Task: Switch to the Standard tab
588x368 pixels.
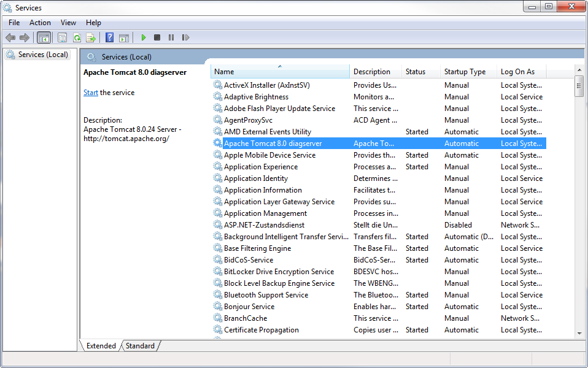Action: 141,345
